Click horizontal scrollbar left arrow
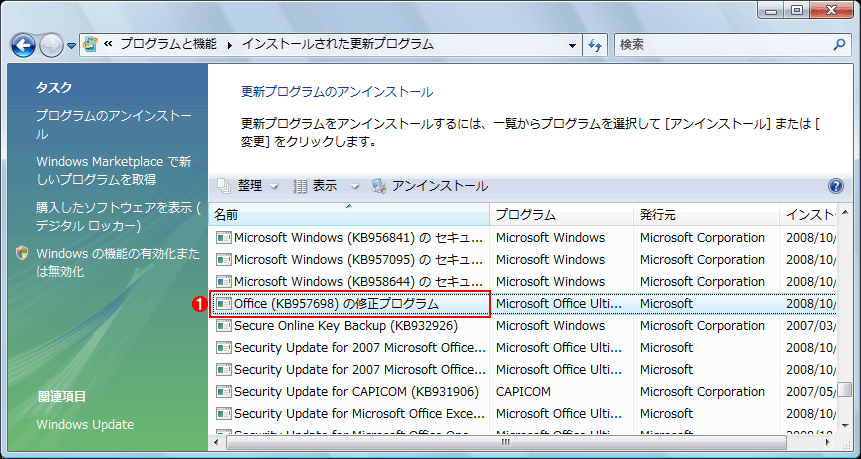The height and width of the screenshot is (459, 861). pyautogui.click(x=216, y=442)
